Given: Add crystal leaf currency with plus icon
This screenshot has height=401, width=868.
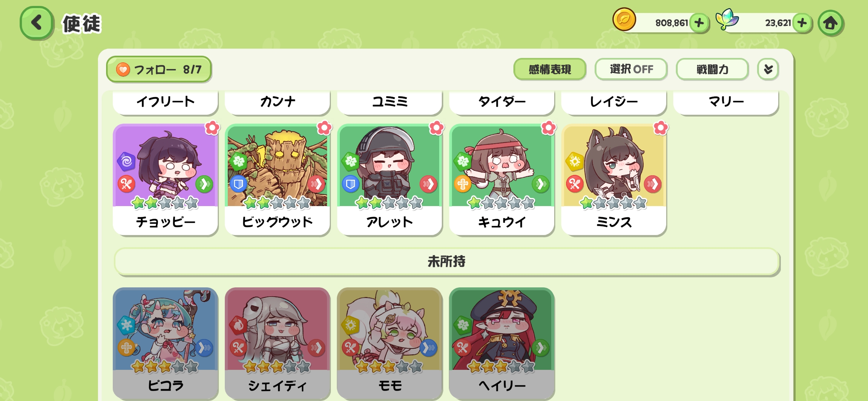Looking at the screenshot, I should click(x=802, y=23).
